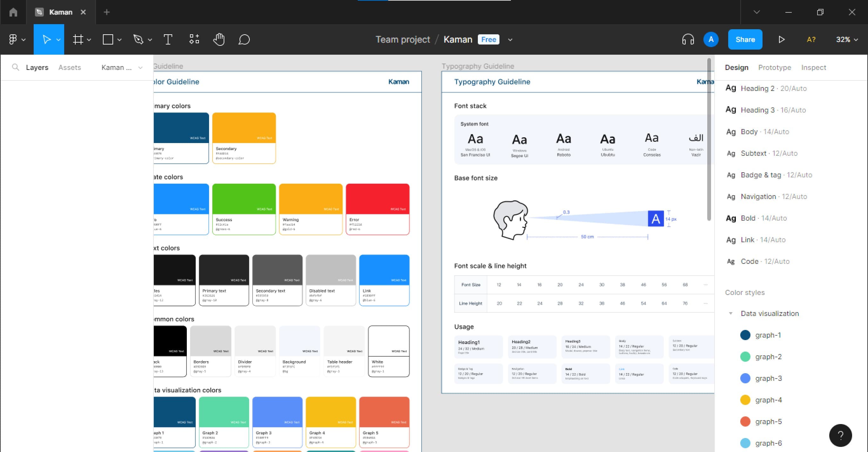The width and height of the screenshot is (868, 452).
Task: Select the Rectangle shape tool
Action: (x=108, y=39)
